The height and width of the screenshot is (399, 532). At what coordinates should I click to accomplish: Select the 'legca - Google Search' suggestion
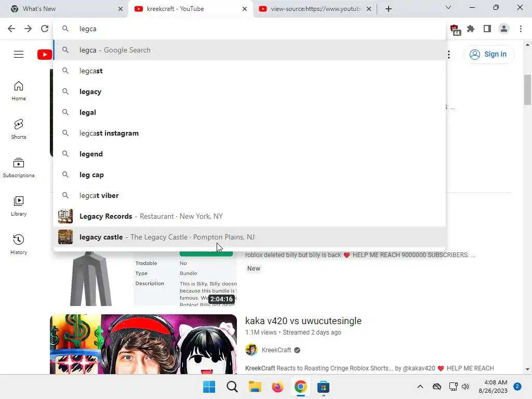(x=249, y=50)
